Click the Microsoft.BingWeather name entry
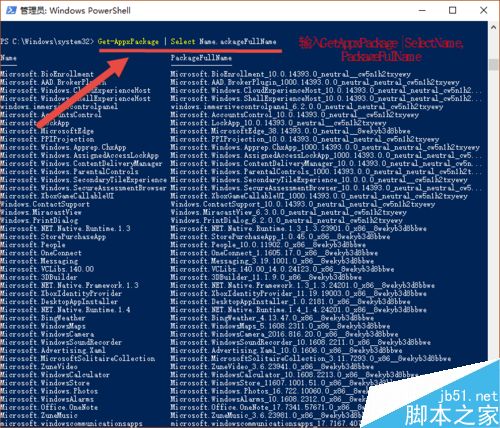This screenshot has height=428, width=500. point(43,318)
